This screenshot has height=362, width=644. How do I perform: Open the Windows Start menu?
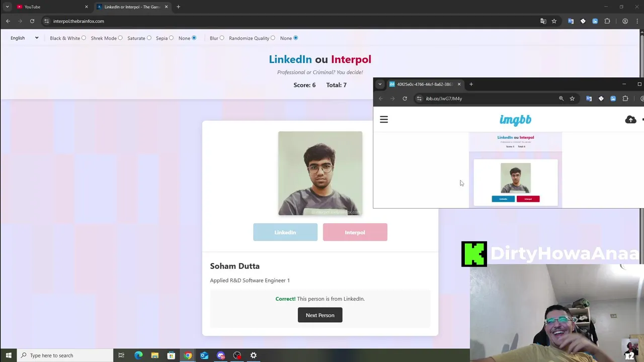[x=9, y=355]
